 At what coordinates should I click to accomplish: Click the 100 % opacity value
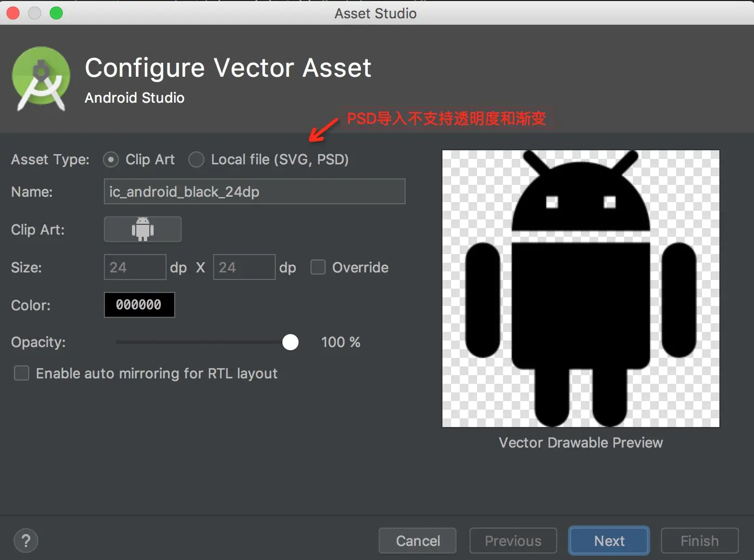pyautogui.click(x=341, y=342)
